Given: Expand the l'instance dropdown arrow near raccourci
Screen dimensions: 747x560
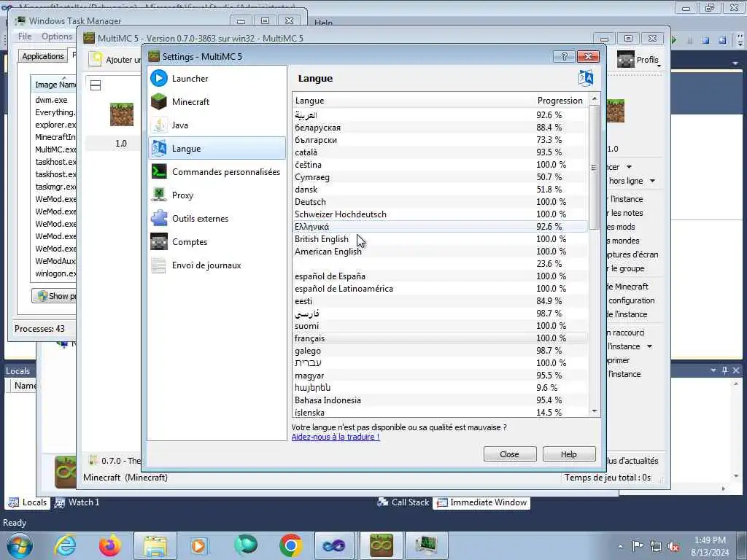Looking at the screenshot, I should tap(649, 346).
